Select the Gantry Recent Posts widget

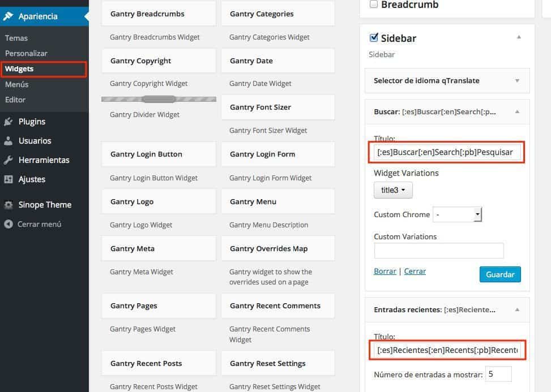(x=159, y=364)
